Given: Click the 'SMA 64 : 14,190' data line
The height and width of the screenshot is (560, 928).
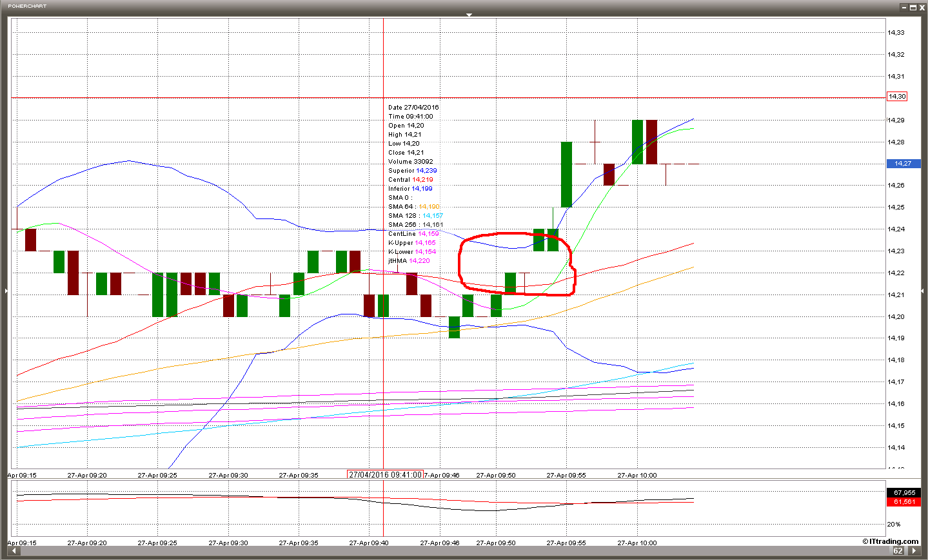Looking at the screenshot, I should click(414, 207).
